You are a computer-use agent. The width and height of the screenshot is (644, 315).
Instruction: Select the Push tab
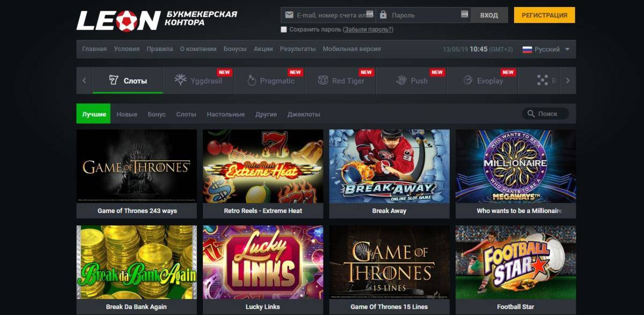pyautogui.click(x=412, y=80)
